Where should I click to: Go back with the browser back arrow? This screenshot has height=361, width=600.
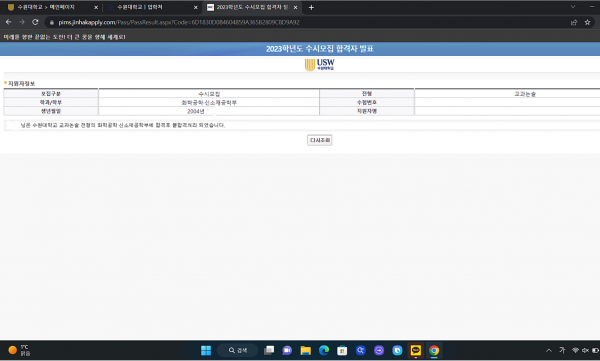8,22
